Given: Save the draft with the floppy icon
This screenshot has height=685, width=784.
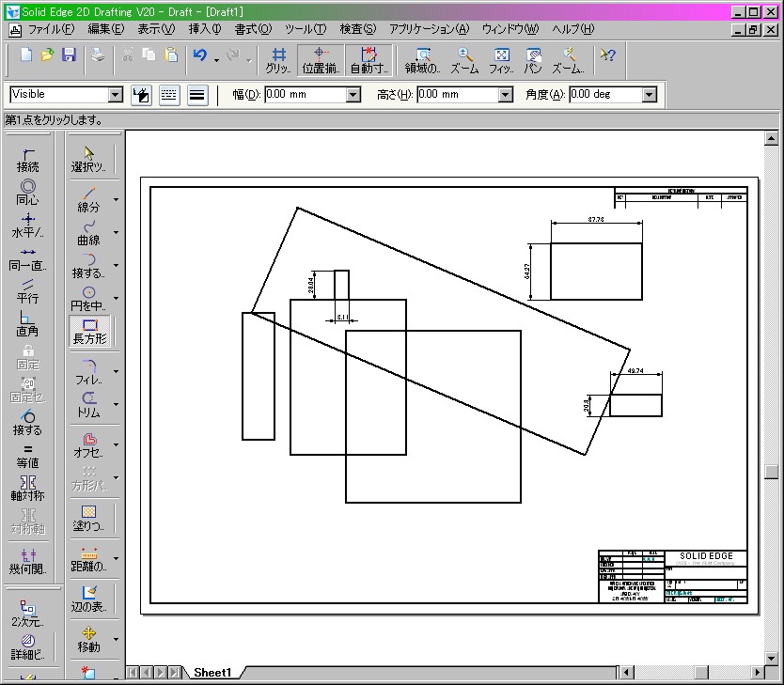Looking at the screenshot, I should tap(69, 54).
